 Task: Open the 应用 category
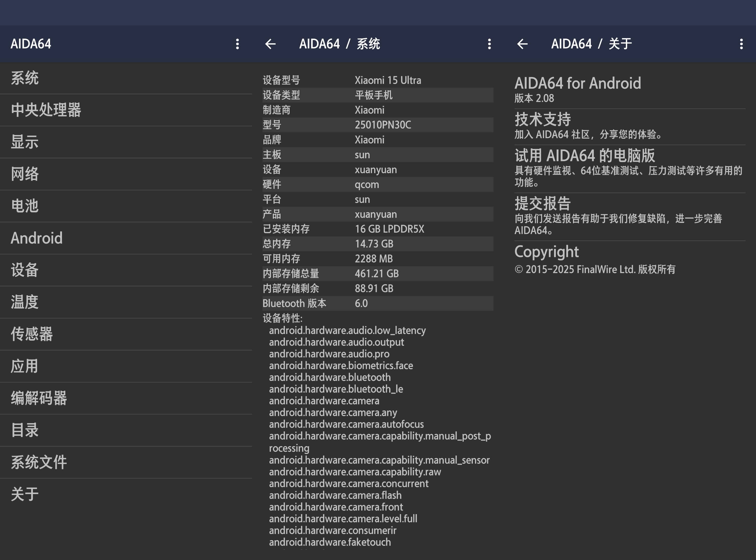point(126,366)
